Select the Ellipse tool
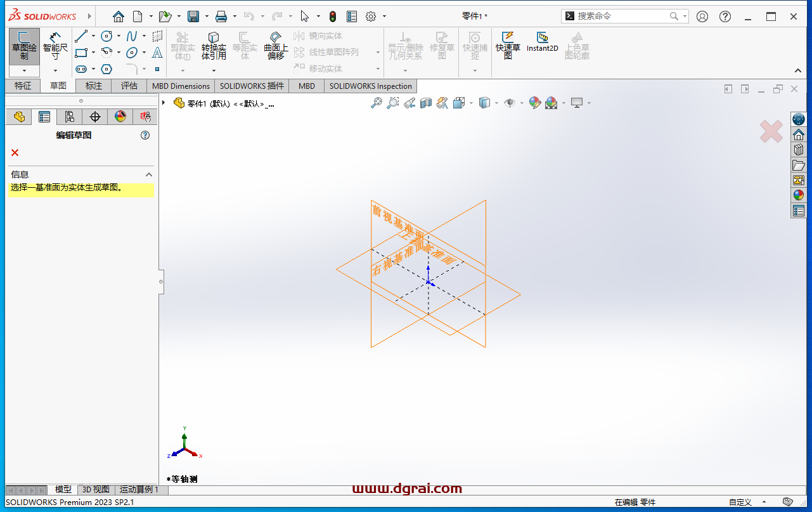This screenshot has height=512, width=812. pos(132,53)
